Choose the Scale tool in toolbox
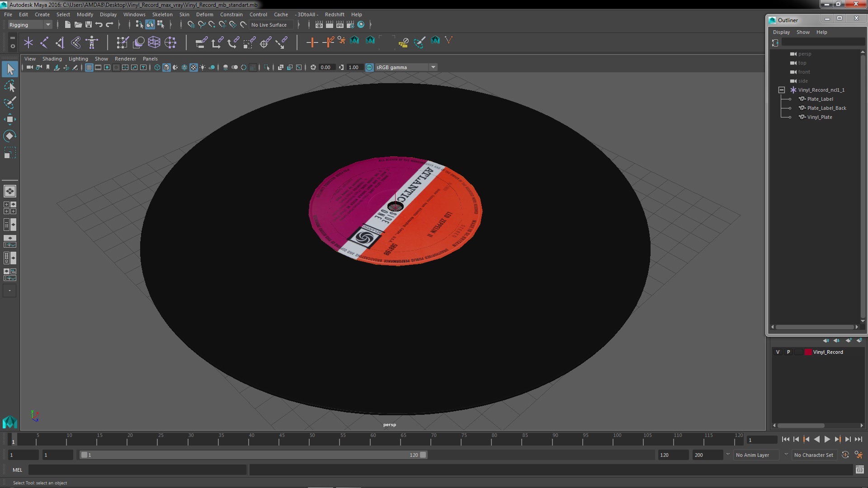868x488 pixels. [10, 153]
